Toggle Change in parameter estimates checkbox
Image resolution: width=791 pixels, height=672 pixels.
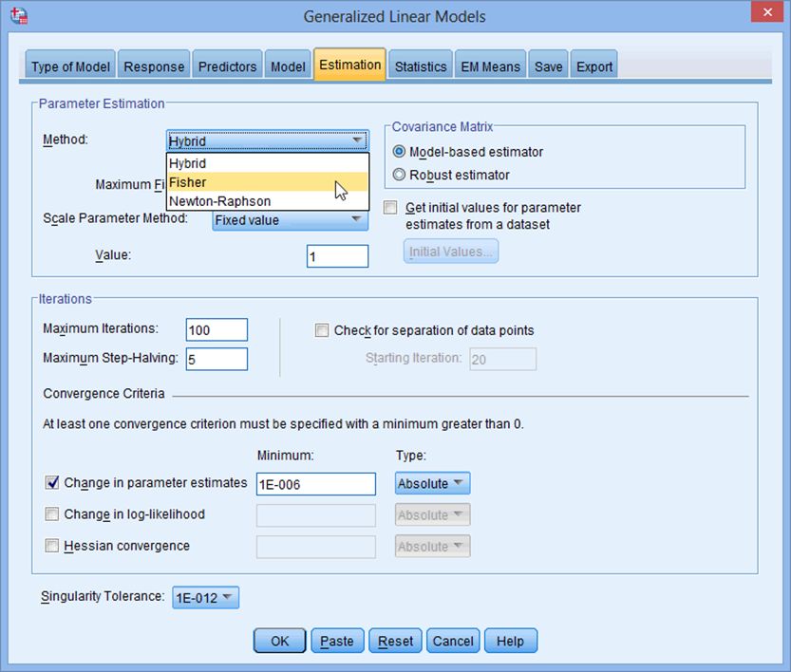52,482
